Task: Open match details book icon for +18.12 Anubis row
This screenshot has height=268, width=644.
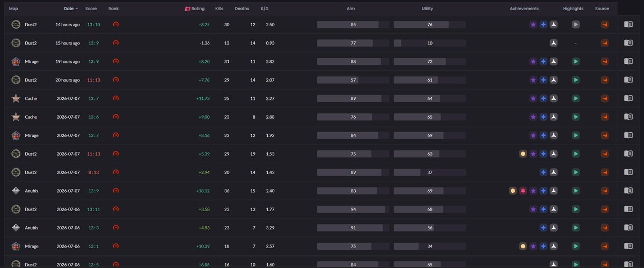Action: [628, 191]
